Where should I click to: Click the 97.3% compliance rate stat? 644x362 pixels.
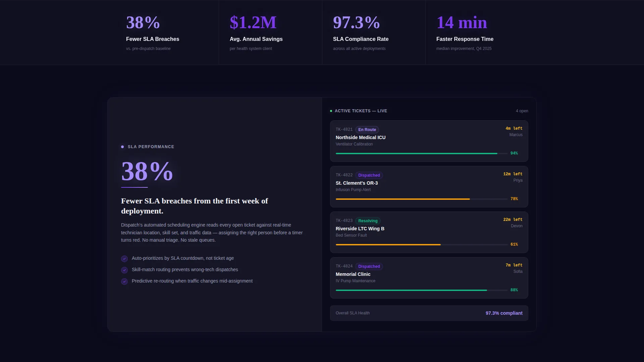click(x=356, y=22)
